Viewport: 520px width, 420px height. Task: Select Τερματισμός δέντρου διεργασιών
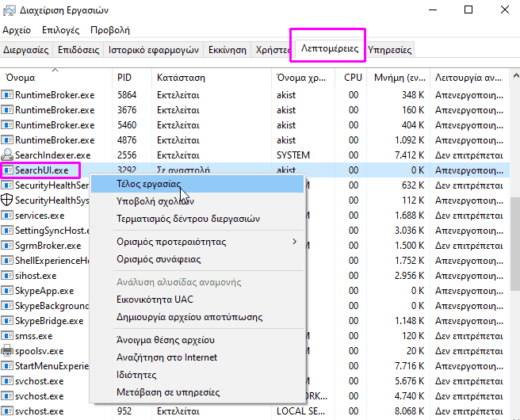(x=197, y=219)
